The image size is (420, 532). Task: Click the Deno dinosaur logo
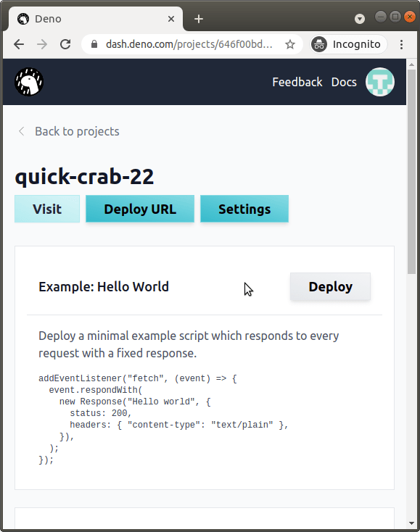29,82
